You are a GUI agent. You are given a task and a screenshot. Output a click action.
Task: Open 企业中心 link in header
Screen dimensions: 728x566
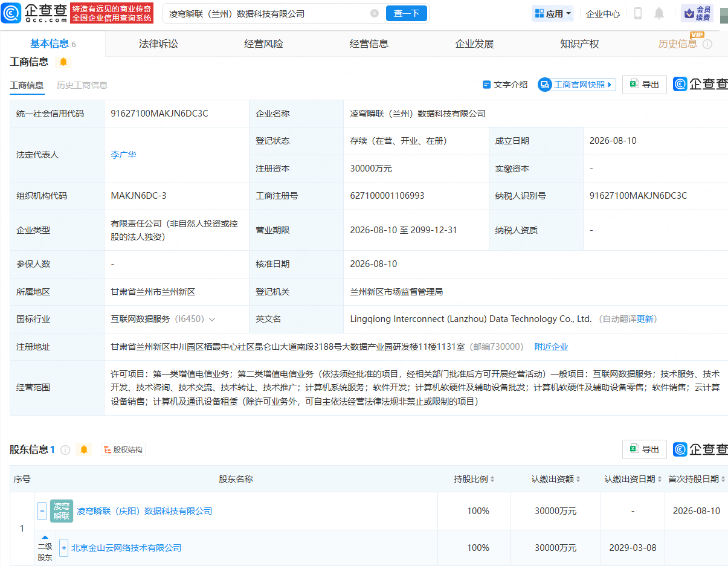(603, 13)
